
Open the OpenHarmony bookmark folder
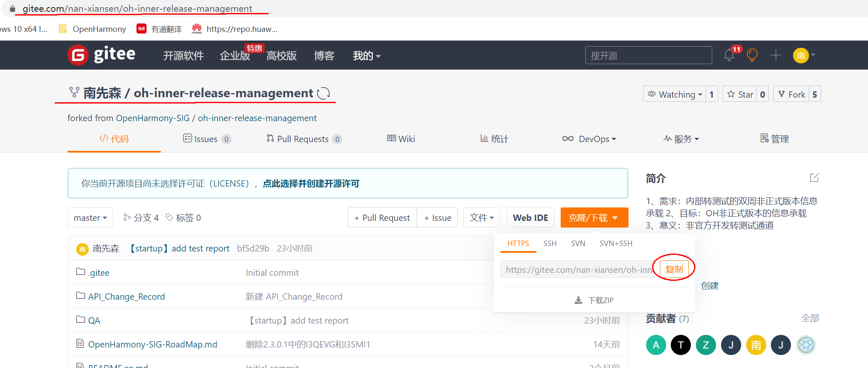(93, 29)
